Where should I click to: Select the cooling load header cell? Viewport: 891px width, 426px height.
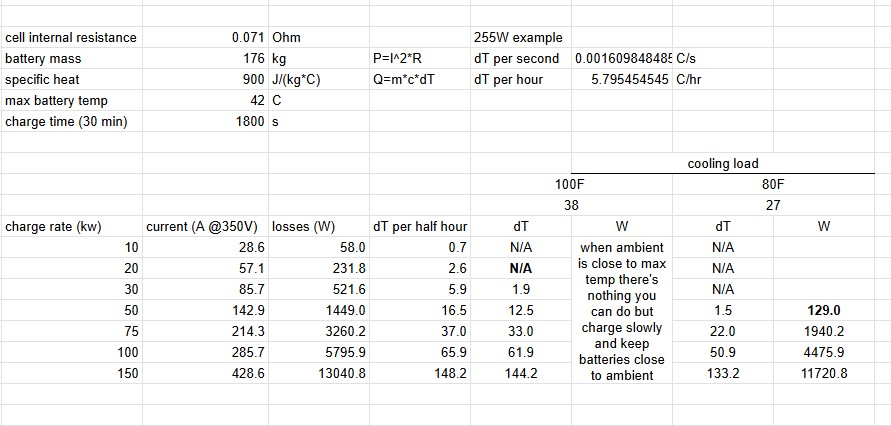(x=722, y=163)
